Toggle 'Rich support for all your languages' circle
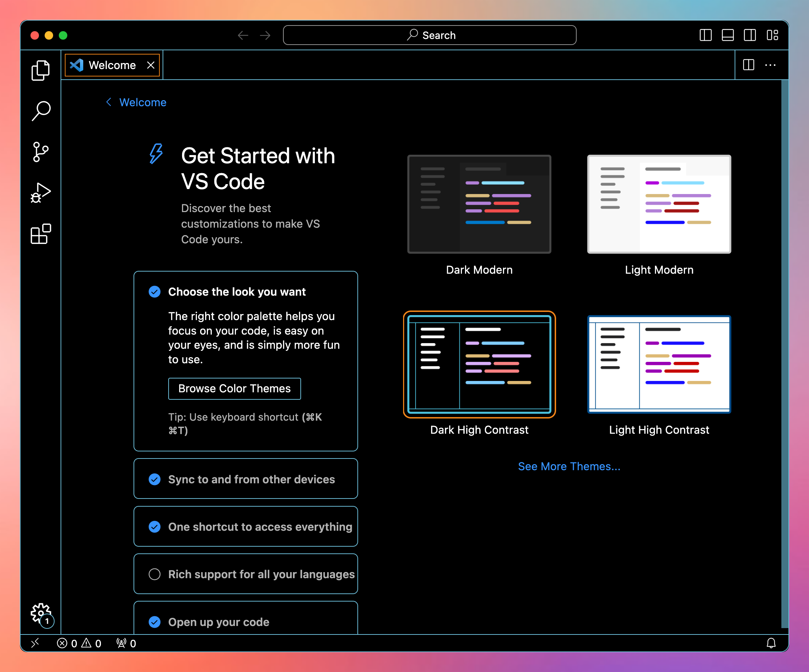The height and width of the screenshot is (672, 809). pos(154,574)
